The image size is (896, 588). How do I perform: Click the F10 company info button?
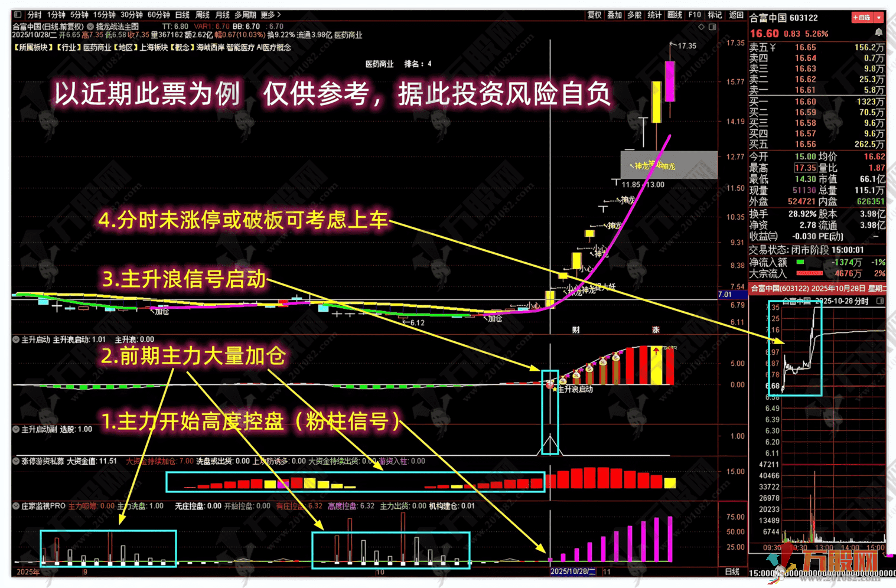click(x=695, y=15)
